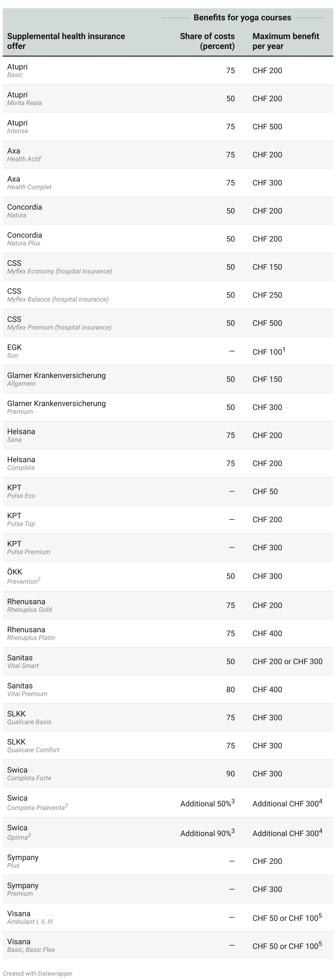
Task: Click the "Maximum benefit per year" header
Action: (285, 41)
